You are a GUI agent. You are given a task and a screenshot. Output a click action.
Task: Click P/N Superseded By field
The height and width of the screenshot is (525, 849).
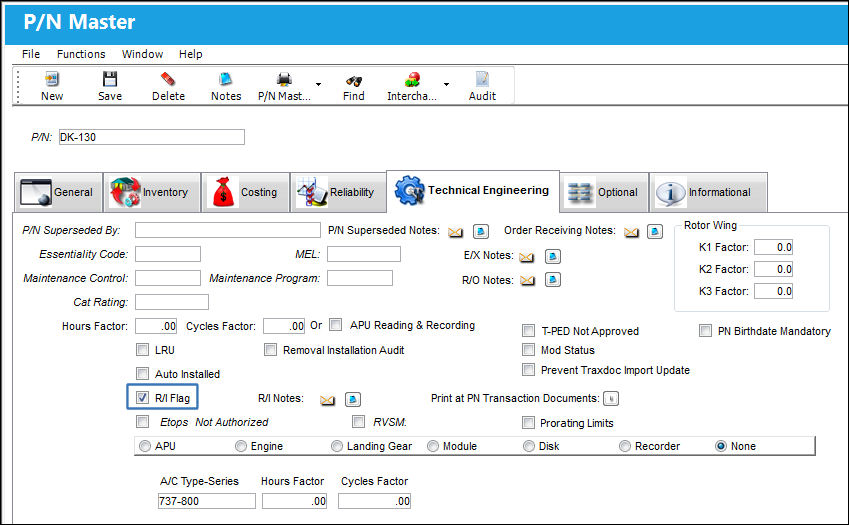[x=227, y=230]
